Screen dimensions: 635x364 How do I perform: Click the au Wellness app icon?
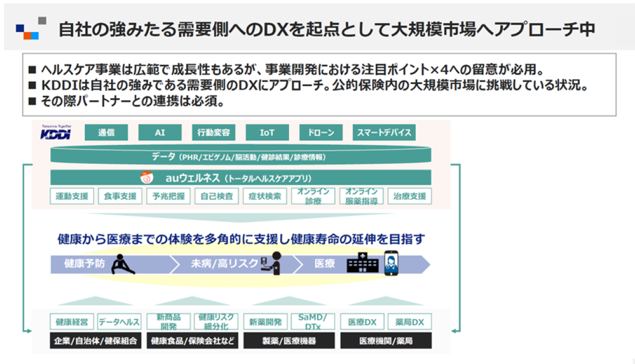(146, 177)
